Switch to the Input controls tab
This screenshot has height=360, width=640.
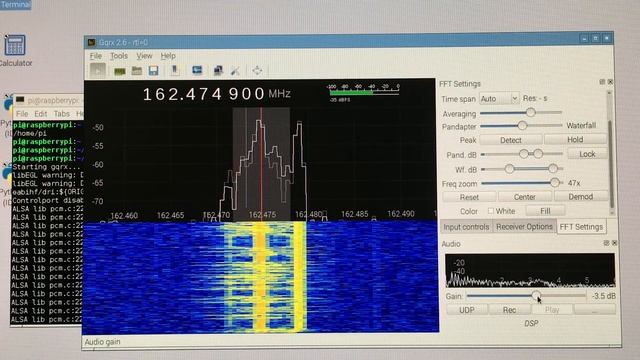click(466, 227)
